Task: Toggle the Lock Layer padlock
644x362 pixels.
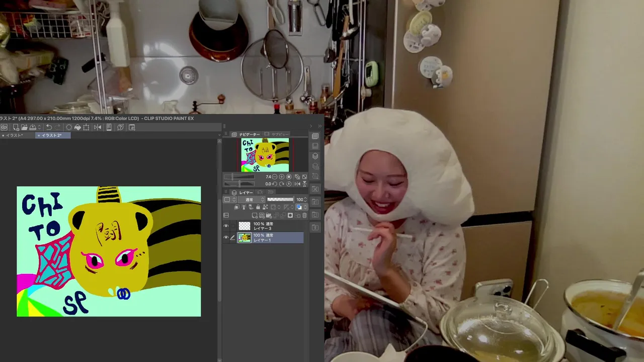Action: 258,207
